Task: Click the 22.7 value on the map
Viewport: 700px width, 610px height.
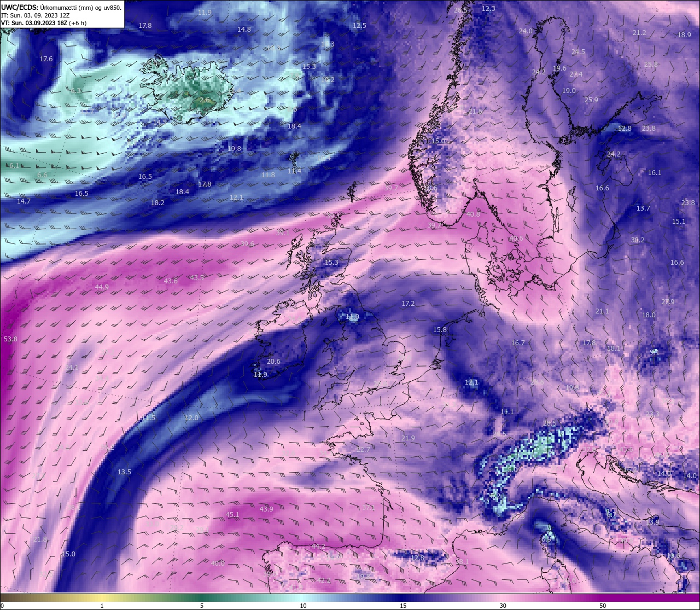Action: pos(363,450)
